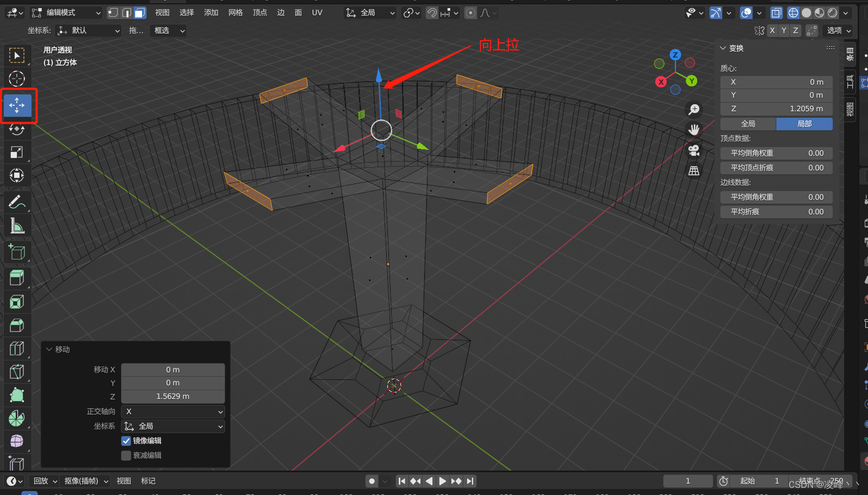Open the 正交轴向 X dropdown
868x495 pixels.
coord(173,411)
